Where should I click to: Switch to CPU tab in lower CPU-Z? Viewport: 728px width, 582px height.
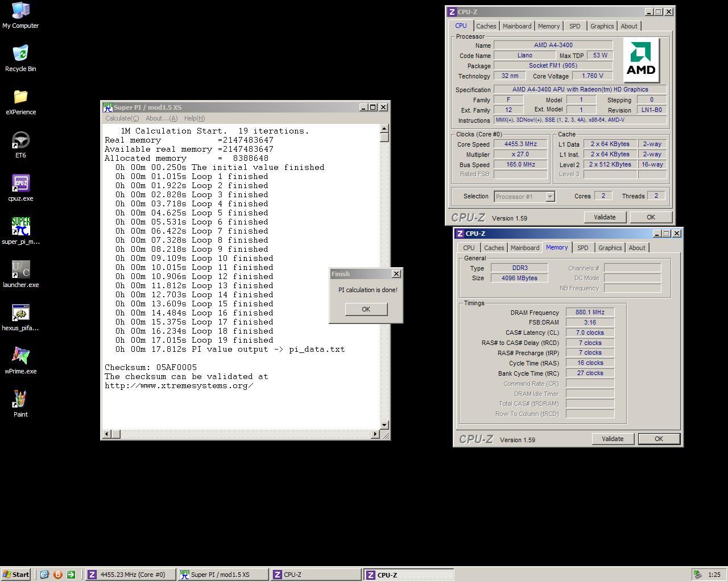[469, 248]
